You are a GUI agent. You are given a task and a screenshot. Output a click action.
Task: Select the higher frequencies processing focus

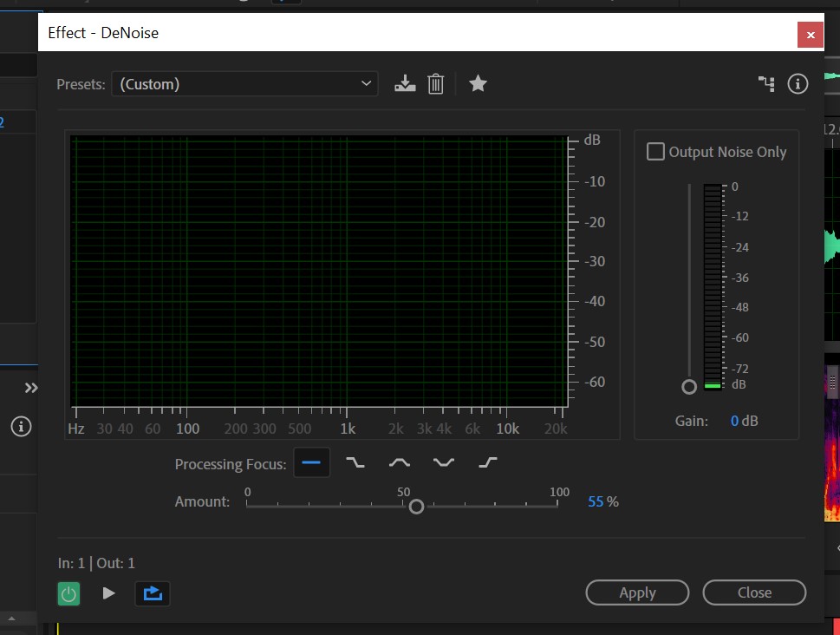(488, 463)
